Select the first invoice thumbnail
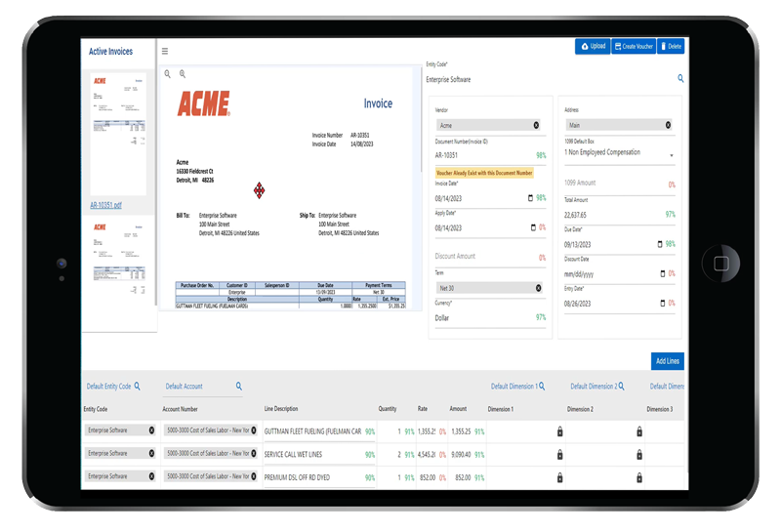Viewport: 781px width, 532px height. point(118,134)
